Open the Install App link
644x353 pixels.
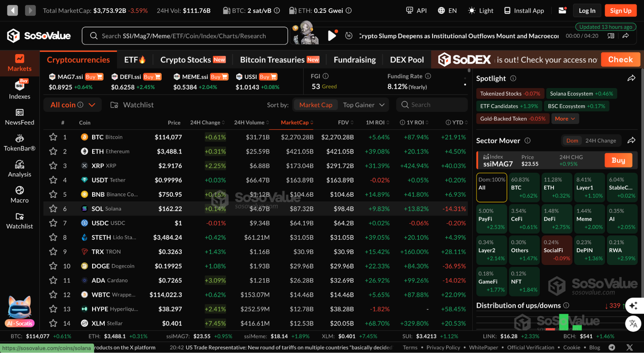(x=524, y=10)
